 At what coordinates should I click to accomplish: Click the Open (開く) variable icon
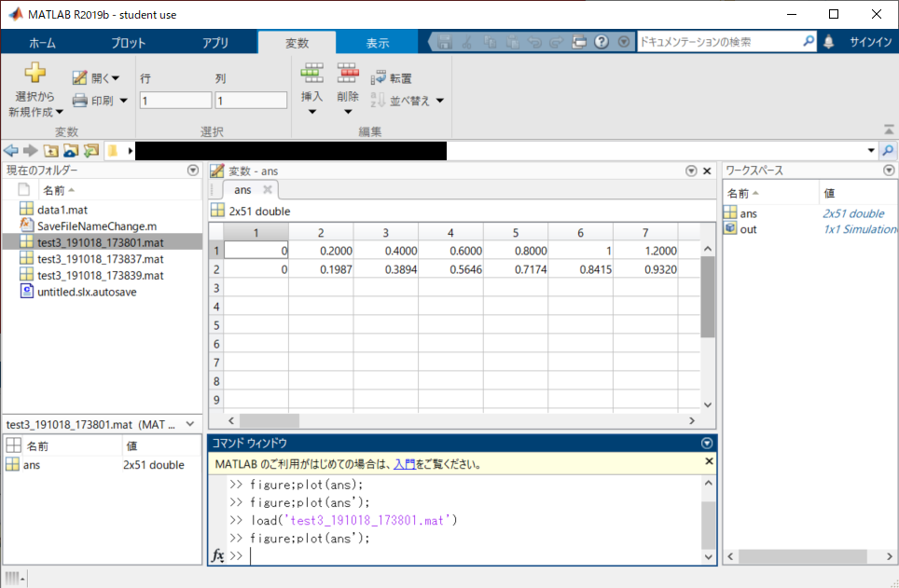[79, 78]
